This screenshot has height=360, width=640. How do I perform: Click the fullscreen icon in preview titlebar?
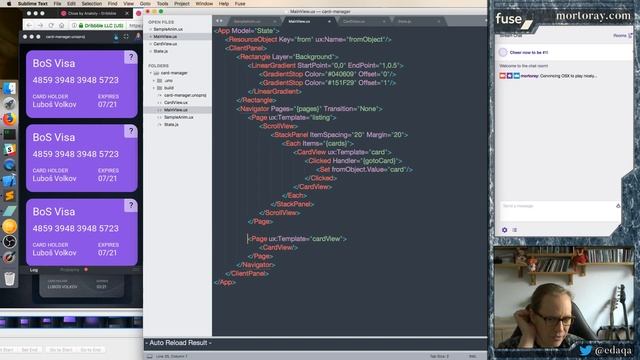click(x=126, y=37)
